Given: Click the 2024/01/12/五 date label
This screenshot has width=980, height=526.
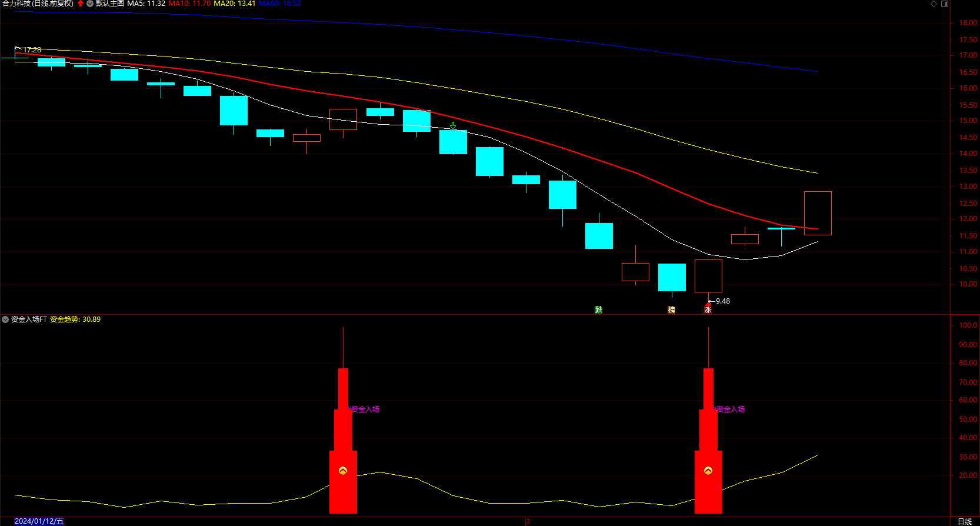Looking at the screenshot, I should (39, 521).
